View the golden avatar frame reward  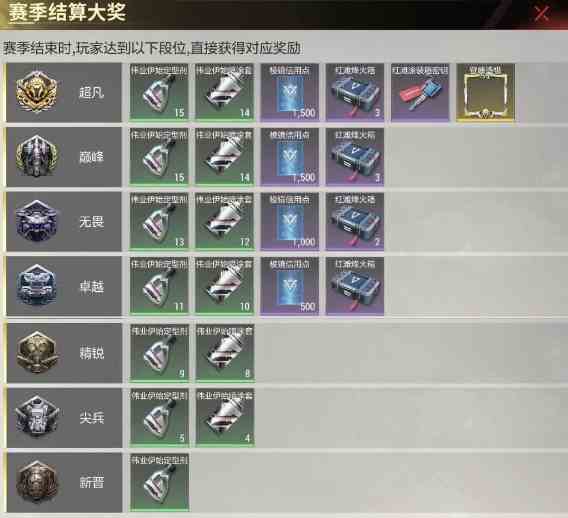(x=485, y=93)
